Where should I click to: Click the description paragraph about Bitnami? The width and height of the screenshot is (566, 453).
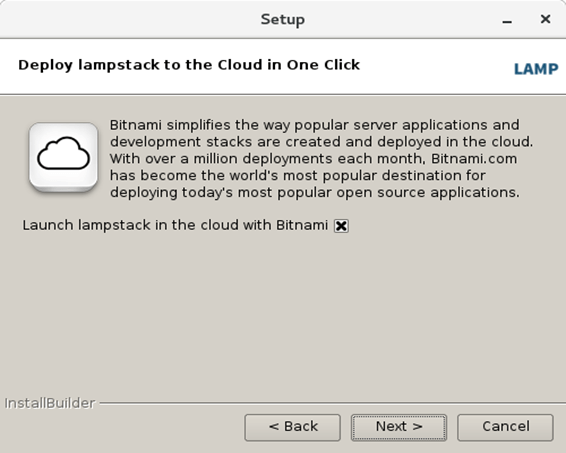pos(321,158)
